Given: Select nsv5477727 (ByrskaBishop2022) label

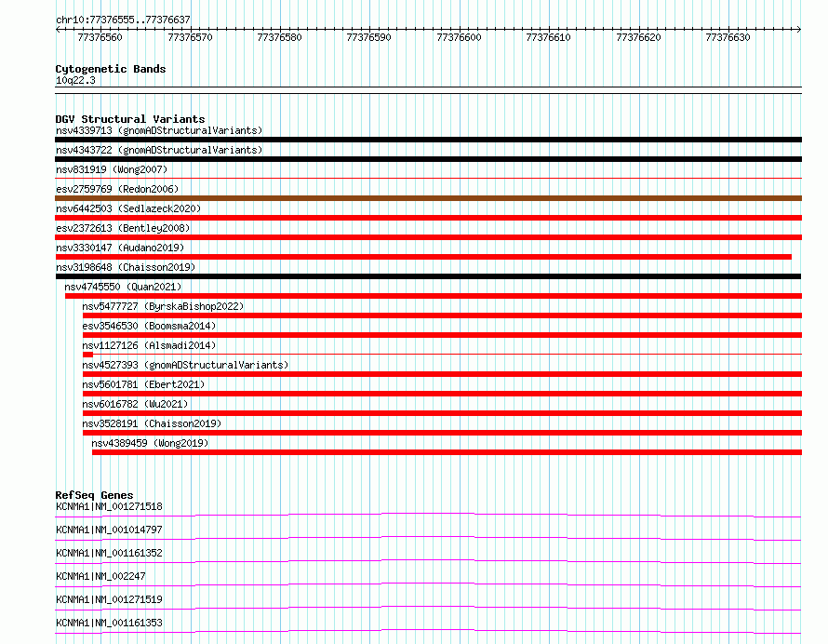Looking at the screenshot, I should [x=163, y=306].
